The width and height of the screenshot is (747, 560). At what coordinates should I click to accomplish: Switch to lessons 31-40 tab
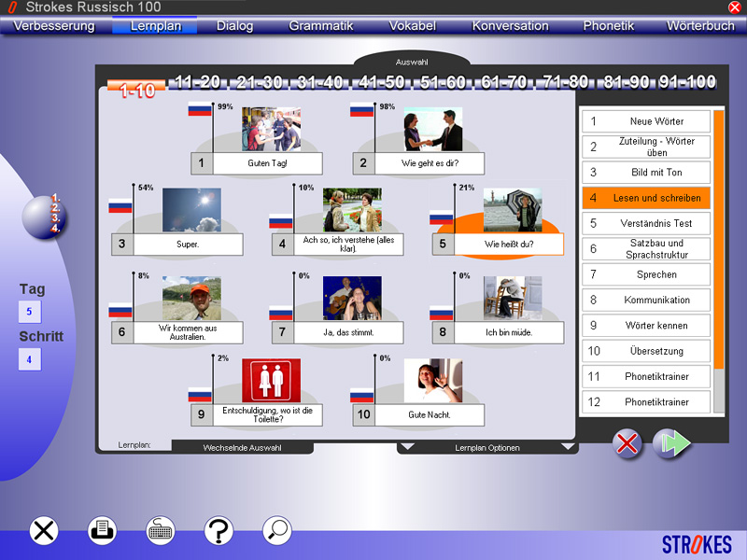(319, 82)
